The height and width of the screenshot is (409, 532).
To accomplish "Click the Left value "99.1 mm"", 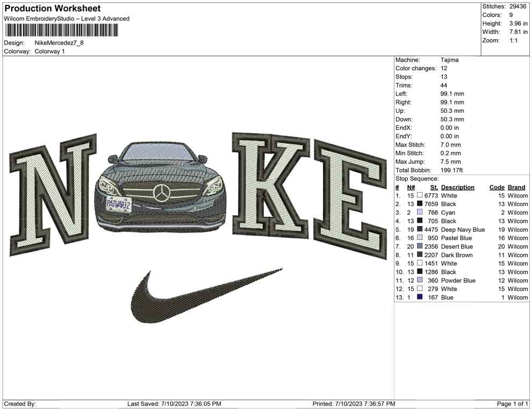I will pos(452,93).
